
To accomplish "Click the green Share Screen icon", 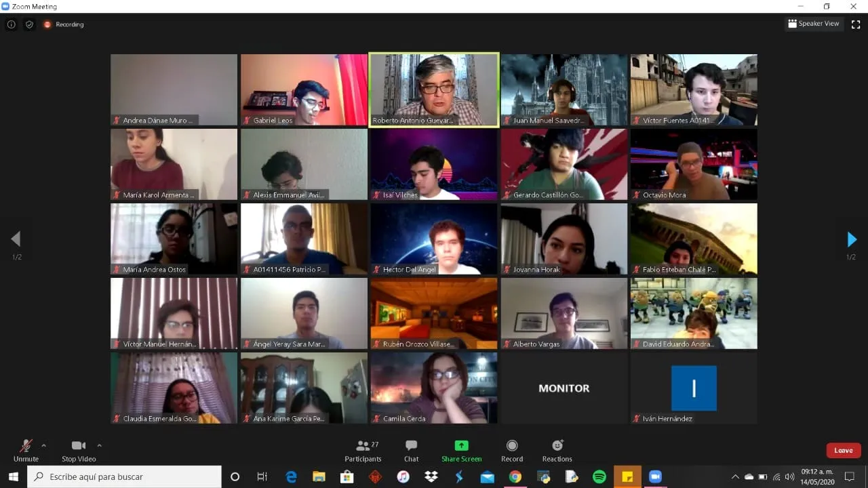I will click(461, 446).
